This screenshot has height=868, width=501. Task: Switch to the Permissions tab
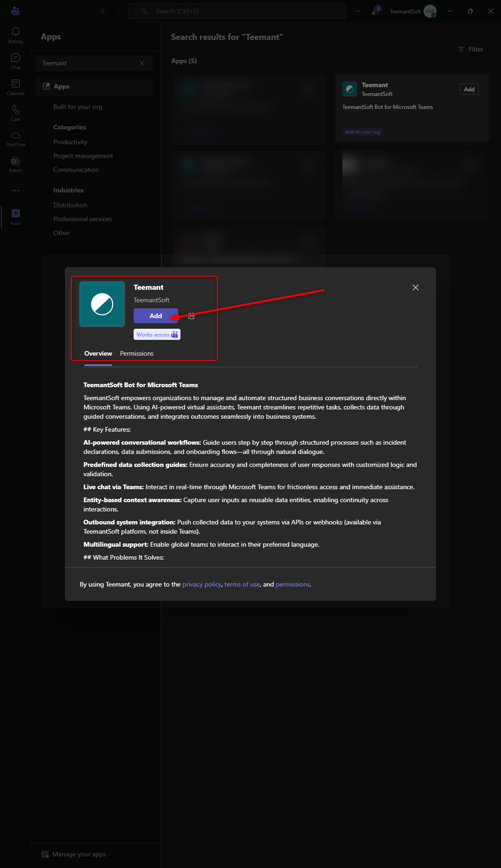(x=136, y=353)
